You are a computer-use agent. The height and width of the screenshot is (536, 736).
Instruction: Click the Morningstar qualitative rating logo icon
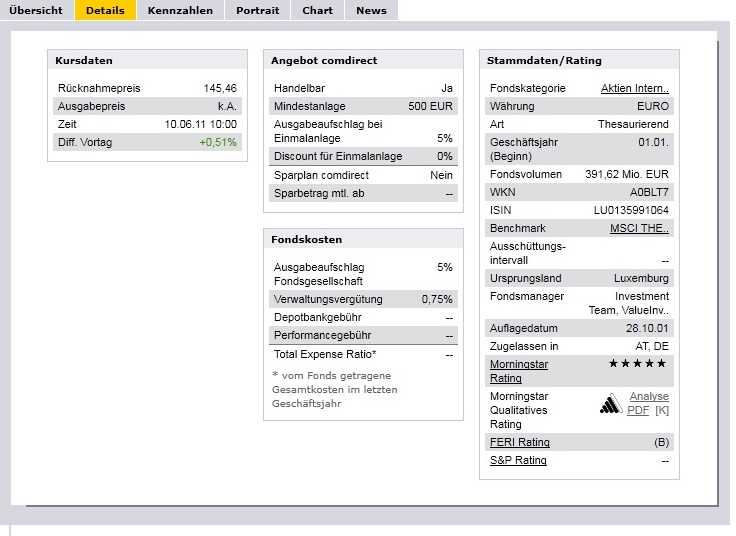point(611,404)
